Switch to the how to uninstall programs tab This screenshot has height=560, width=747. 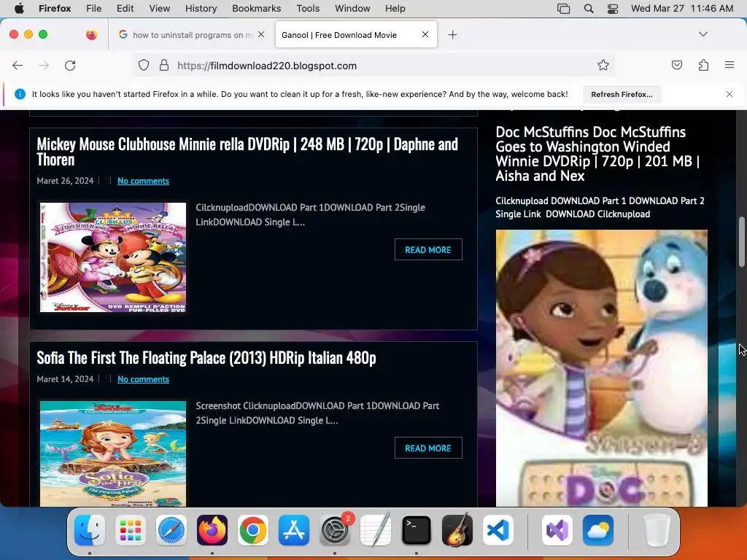click(x=192, y=35)
